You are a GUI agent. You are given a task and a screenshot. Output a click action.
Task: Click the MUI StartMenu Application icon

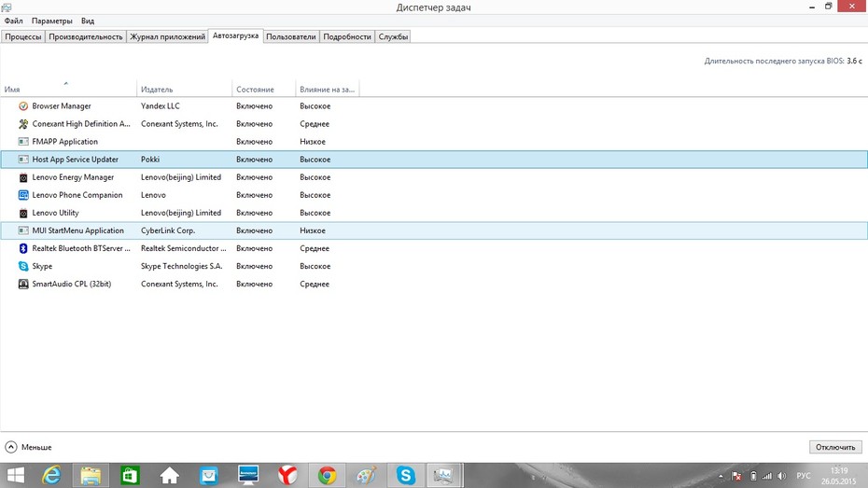(x=23, y=230)
